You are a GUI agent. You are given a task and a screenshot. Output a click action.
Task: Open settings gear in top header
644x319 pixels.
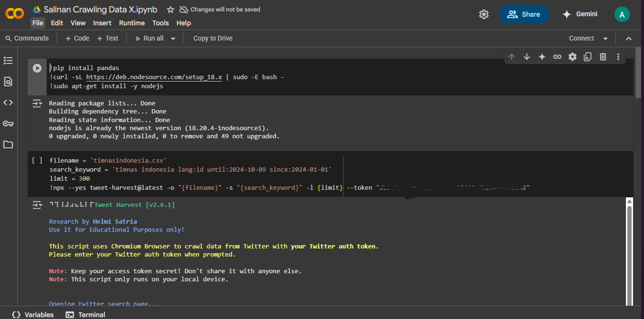point(484,14)
